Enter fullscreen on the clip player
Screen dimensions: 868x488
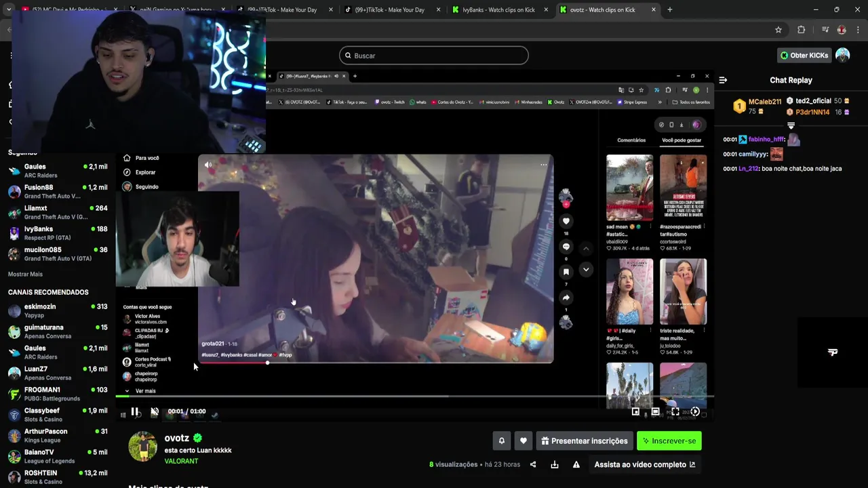675,411
